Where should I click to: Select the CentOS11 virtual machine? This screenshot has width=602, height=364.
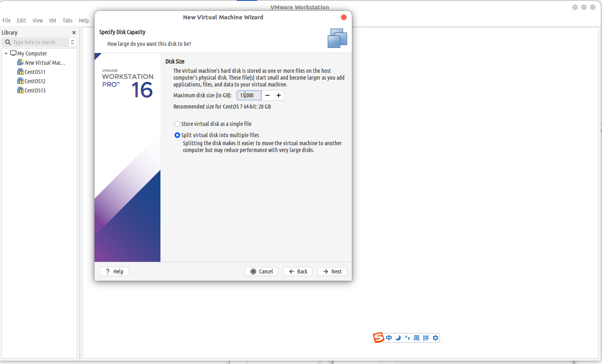tap(35, 72)
